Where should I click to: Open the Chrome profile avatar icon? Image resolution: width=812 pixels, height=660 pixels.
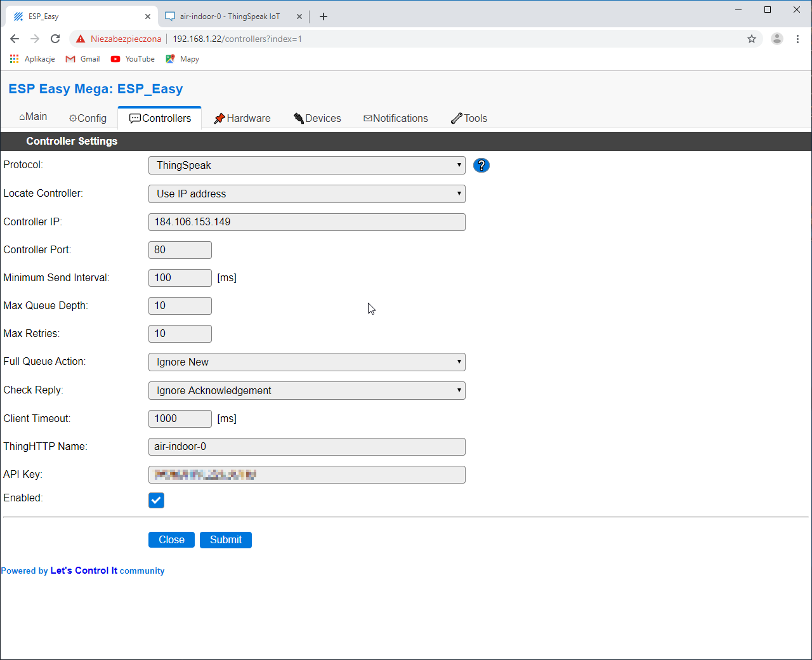tap(777, 39)
